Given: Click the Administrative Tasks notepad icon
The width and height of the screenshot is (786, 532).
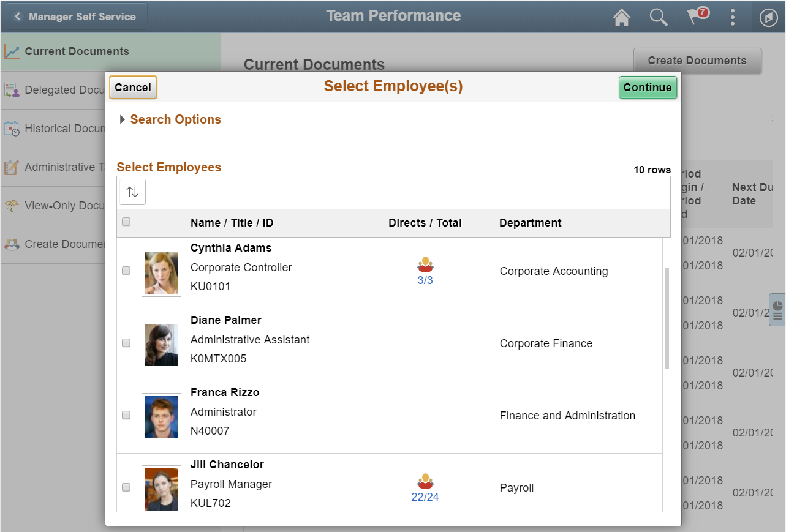Looking at the screenshot, I should point(12,168).
